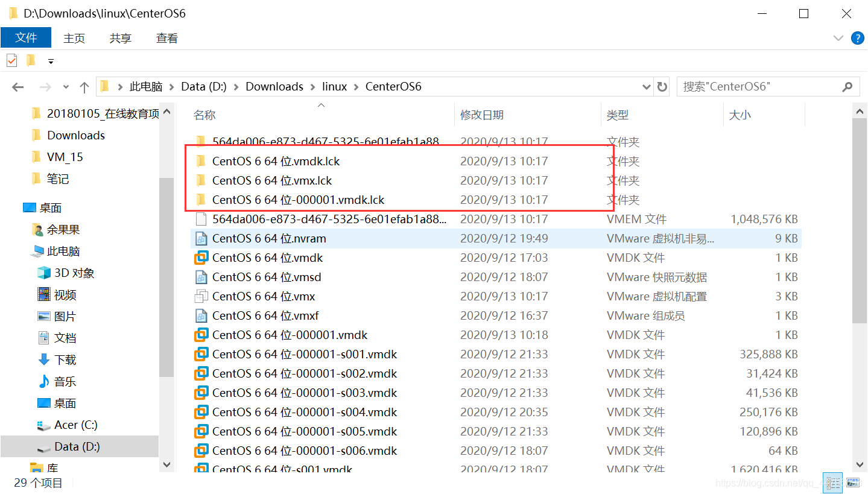Click 此电脑 in the address bar
This screenshot has height=494, width=868.
(x=146, y=86)
